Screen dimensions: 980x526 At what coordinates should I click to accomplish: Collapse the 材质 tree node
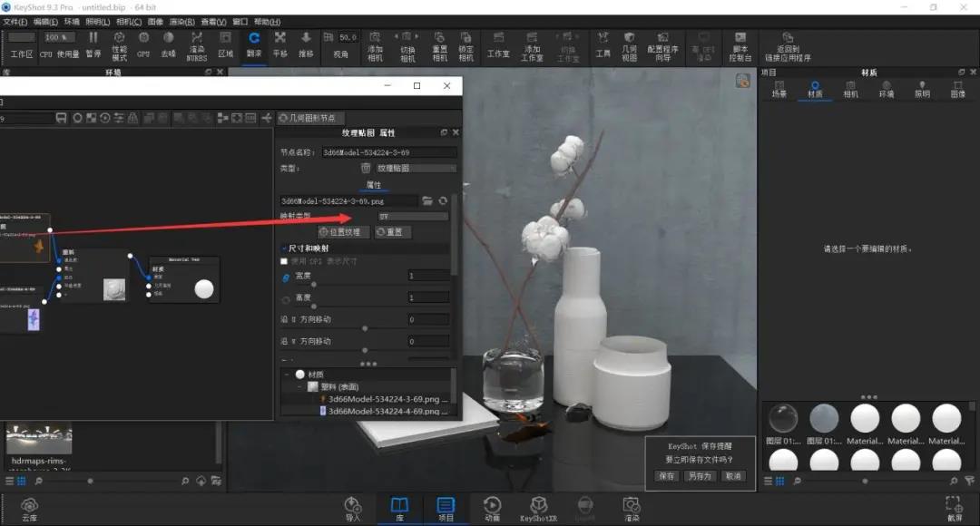[x=287, y=375]
